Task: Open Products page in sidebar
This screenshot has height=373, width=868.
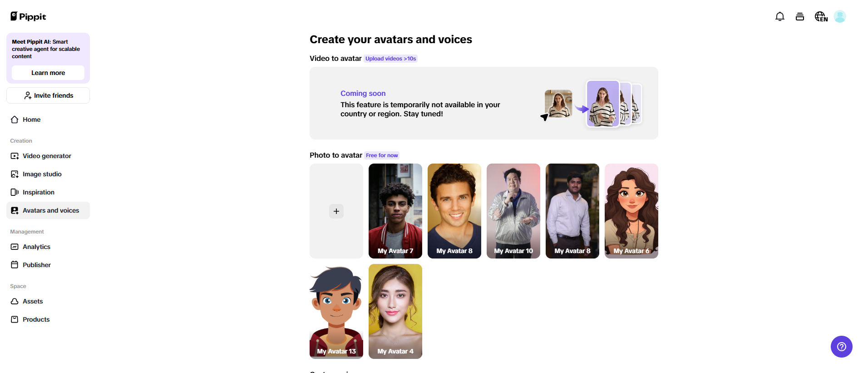Action: [36, 319]
